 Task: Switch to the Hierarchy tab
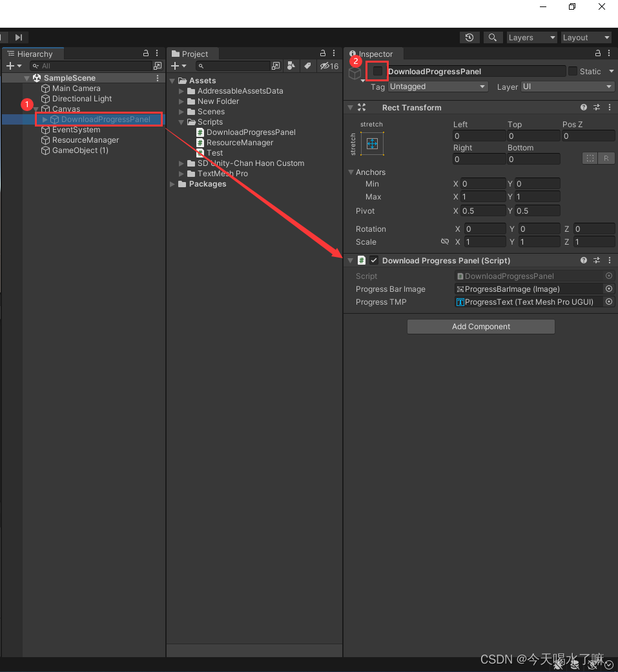(x=32, y=54)
